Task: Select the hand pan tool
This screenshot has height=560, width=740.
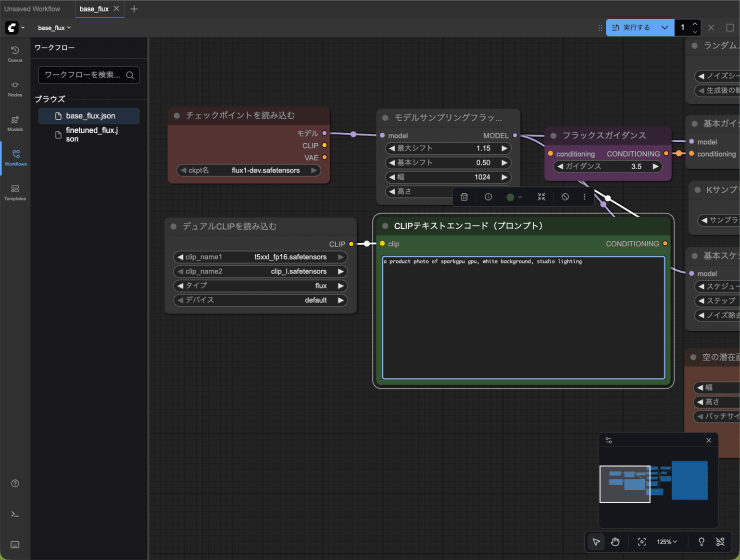Action: click(x=615, y=542)
